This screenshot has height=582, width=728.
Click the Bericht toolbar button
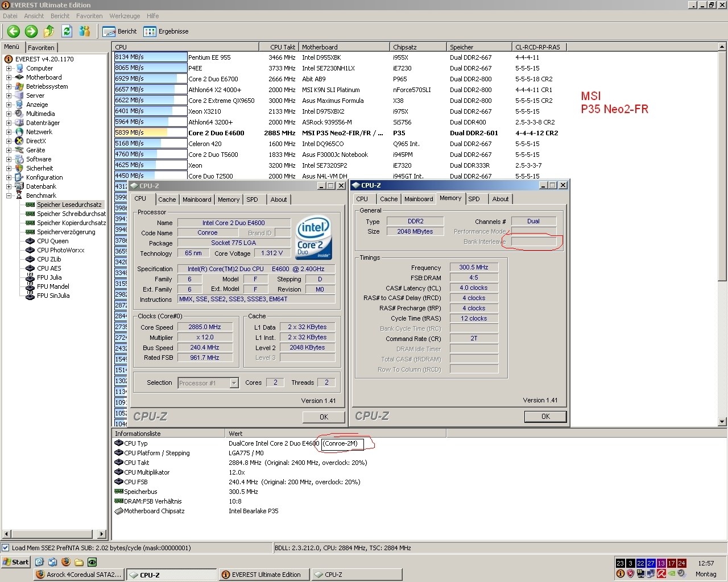pyautogui.click(x=120, y=31)
